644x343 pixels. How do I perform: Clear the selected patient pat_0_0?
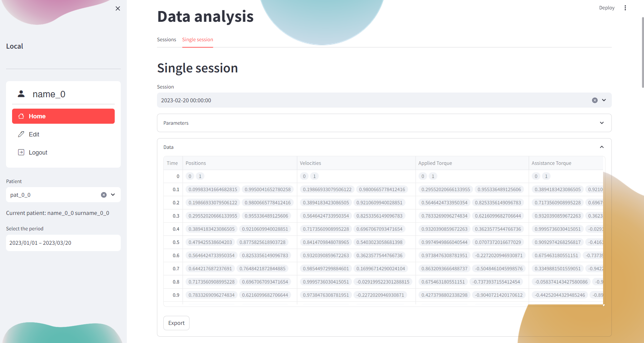pyautogui.click(x=104, y=195)
